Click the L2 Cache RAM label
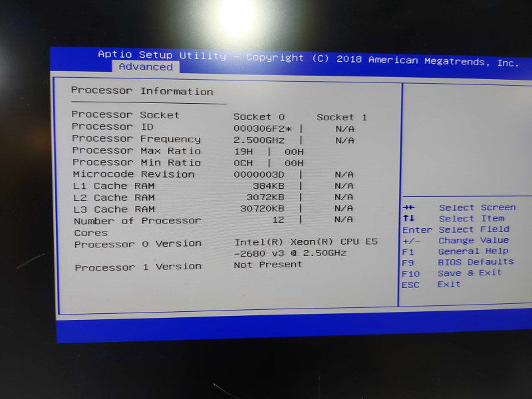Image resolution: width=532 pixels, height=399 pixels. pyautogui.click(x=114, y=198)
